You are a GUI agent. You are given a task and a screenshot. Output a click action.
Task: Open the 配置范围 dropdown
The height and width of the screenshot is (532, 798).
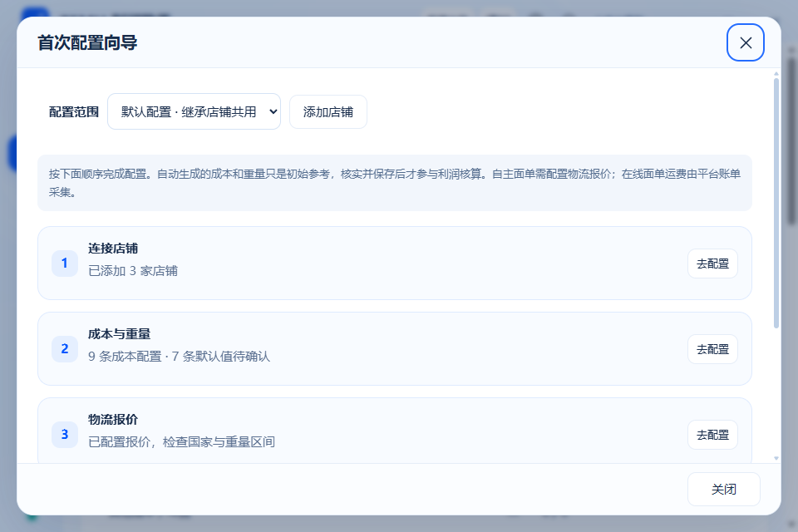[x=194, y=111]
